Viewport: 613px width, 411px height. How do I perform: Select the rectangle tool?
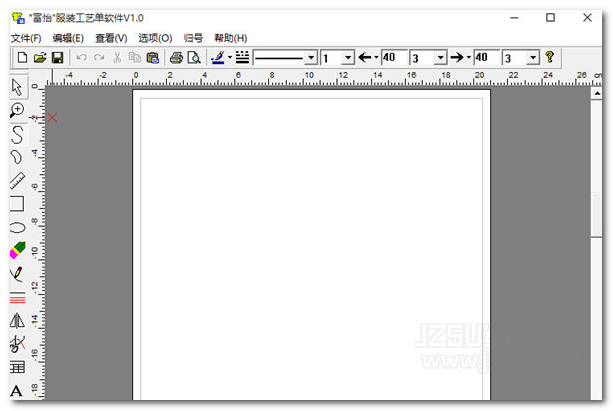coord(17,204)
